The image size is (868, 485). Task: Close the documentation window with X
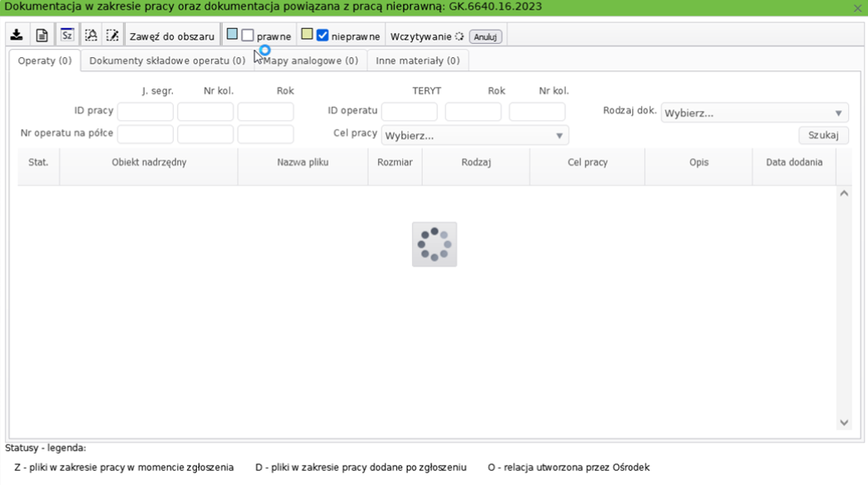(857, 7)
